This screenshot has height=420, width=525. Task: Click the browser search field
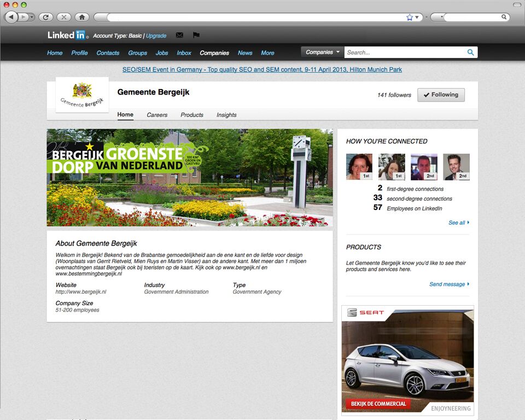coord(472,17)
